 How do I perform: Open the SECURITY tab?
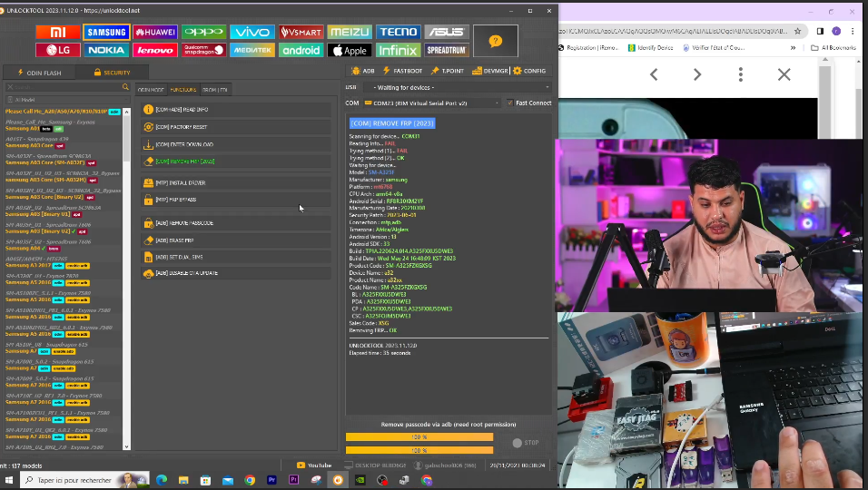click(x=112, y=73)
